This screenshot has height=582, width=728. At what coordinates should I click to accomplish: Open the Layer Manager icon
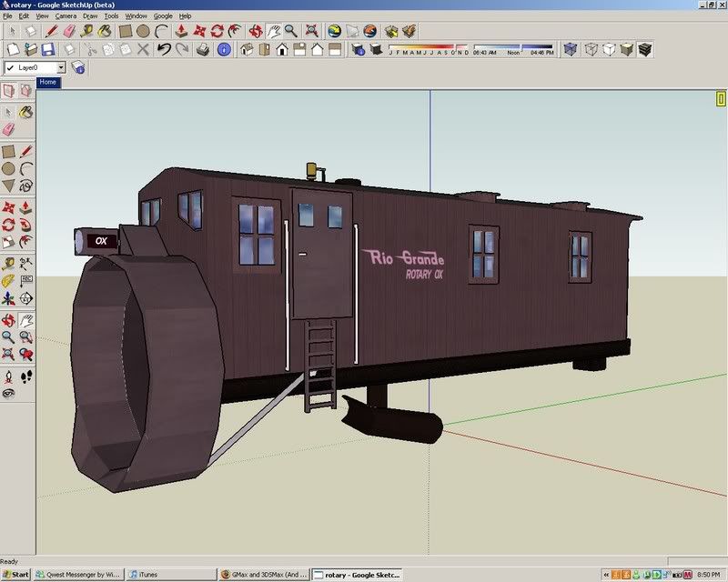click(78, 67)
